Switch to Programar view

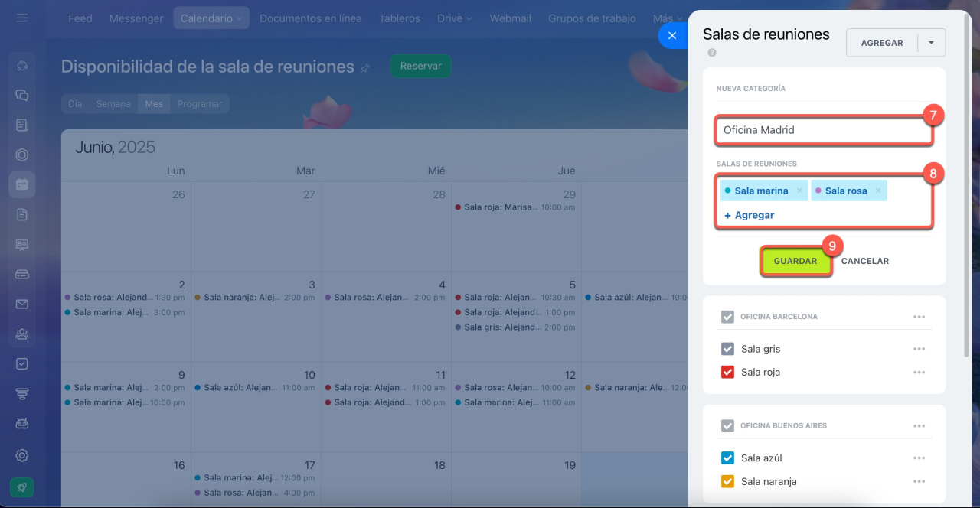[200, 104]
